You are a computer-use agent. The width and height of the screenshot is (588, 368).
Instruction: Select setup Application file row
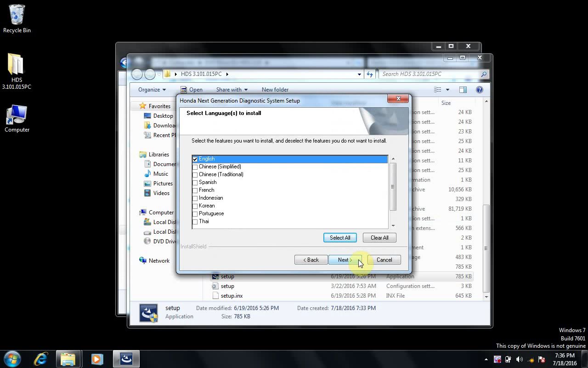(x=342, y=276)
